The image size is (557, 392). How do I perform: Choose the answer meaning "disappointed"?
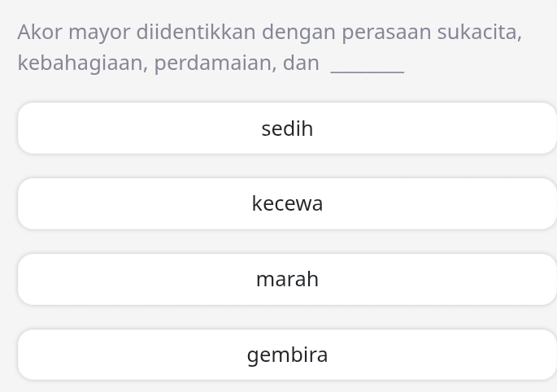[x=287, y=204]
